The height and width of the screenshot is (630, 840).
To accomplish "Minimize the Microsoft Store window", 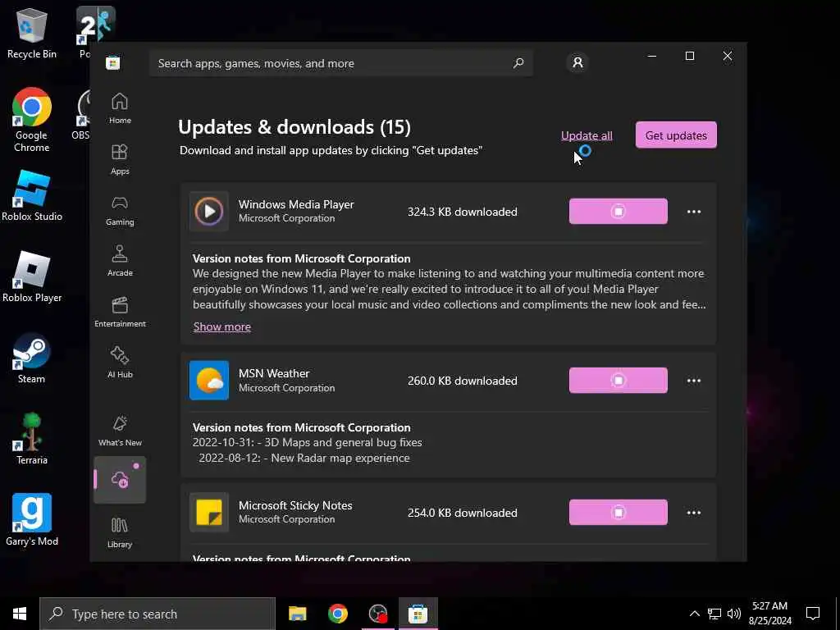I will click(x=652, y=56).
